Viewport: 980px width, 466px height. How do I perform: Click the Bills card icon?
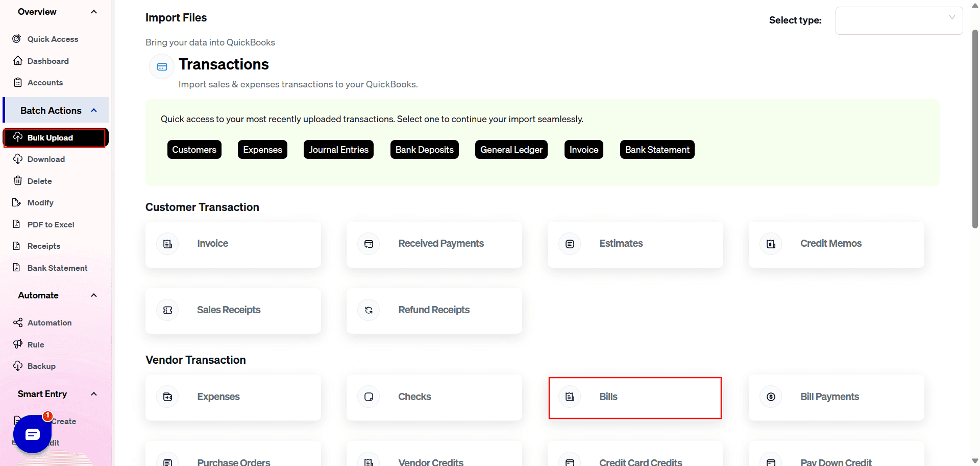[x=570, y=397]
